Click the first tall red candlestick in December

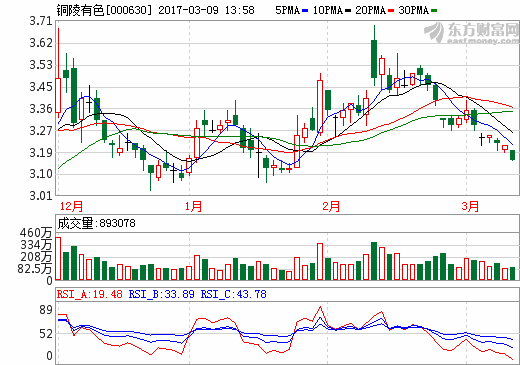pyautogui.click(x=58, y=95)
